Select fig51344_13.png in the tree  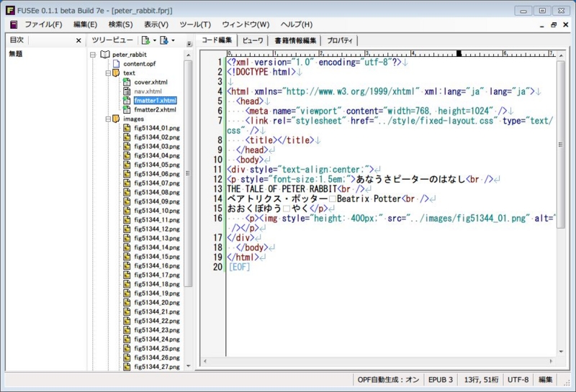(157, 238)
